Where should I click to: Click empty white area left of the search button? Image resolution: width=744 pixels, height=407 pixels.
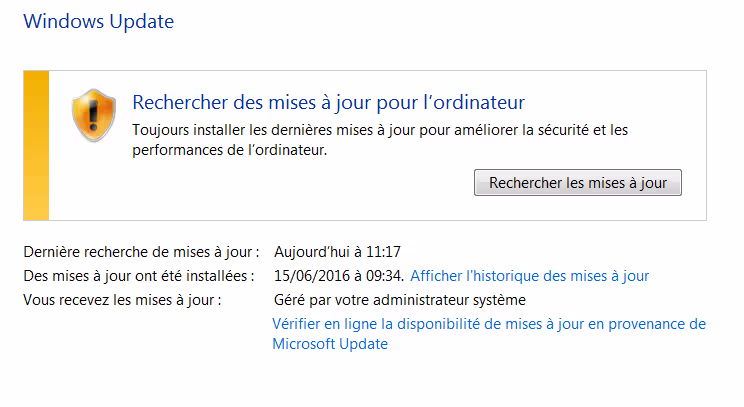(x=300, y=185)
